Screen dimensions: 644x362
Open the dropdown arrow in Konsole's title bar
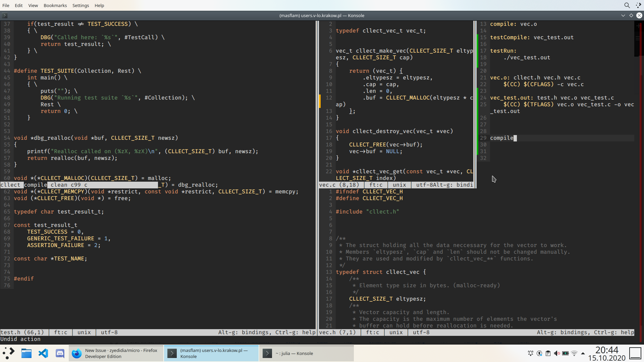623,15
